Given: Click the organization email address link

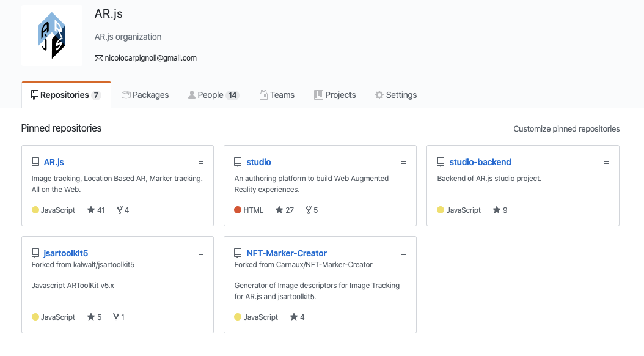Looking at the screenshot, I should click(x=147, y=58).
